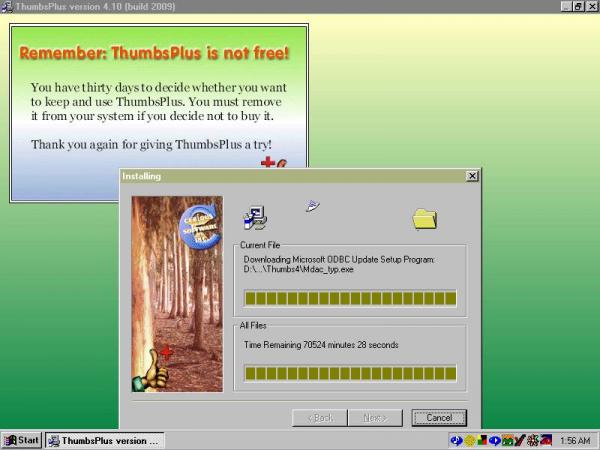This screenshot has width=600, height=450.
Task: Click the greyed-out Next button
Action: point(375,417)
